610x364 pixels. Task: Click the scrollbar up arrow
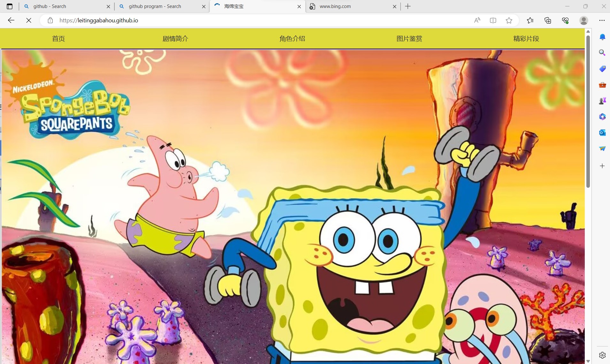tap(588, 31)
